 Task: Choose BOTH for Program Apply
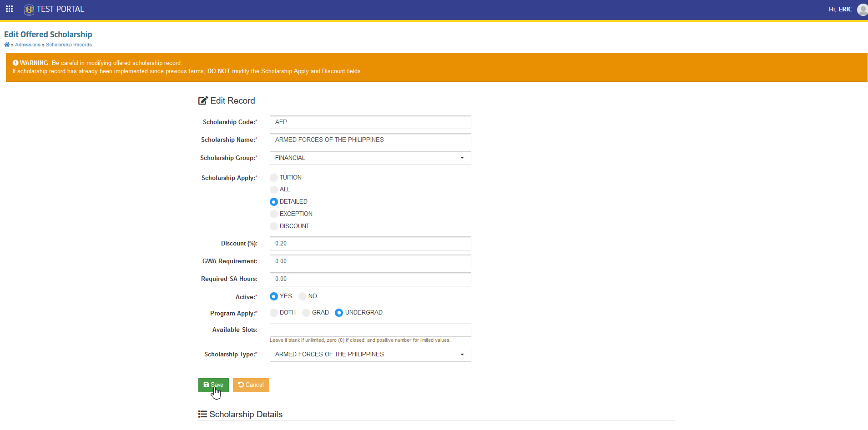[274, 313]
